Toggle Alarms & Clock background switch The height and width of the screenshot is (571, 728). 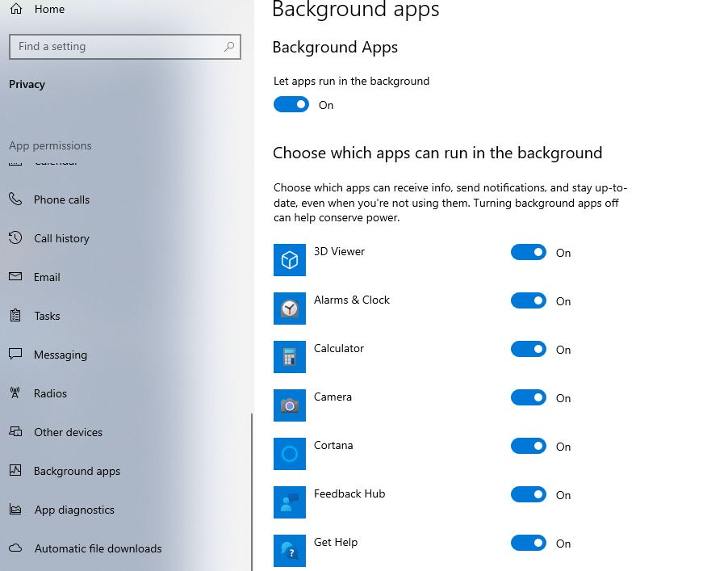coord(529,300)
